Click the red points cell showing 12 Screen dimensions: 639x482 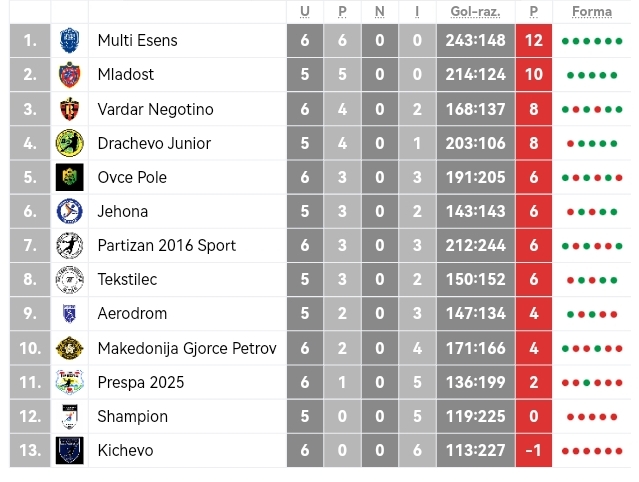(533, 41)
